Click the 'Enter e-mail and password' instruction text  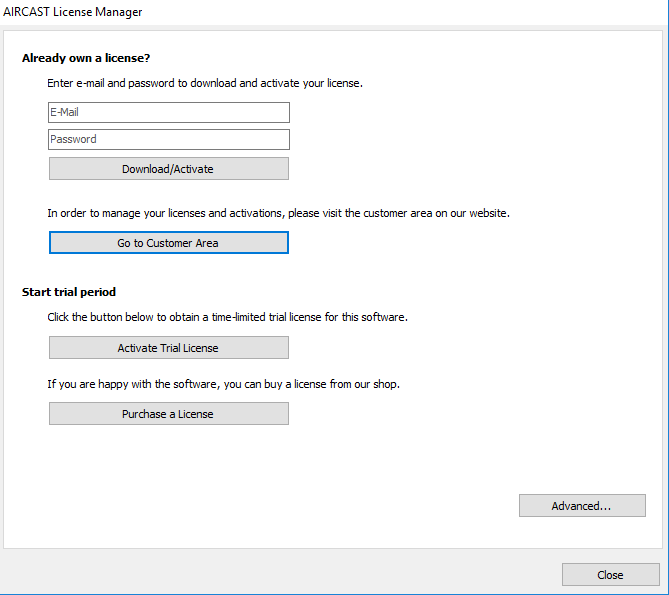pyautogui.click(x=204, y=83)
